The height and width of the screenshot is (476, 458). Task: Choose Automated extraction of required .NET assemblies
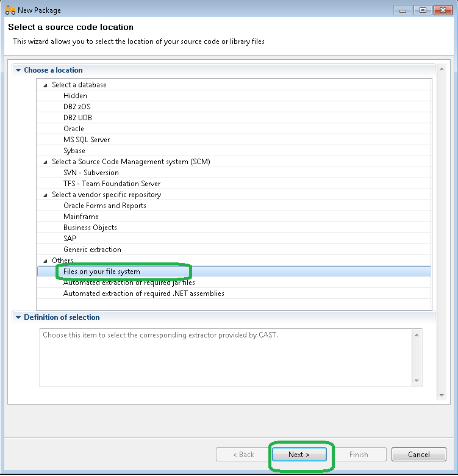tap(143, 294)
